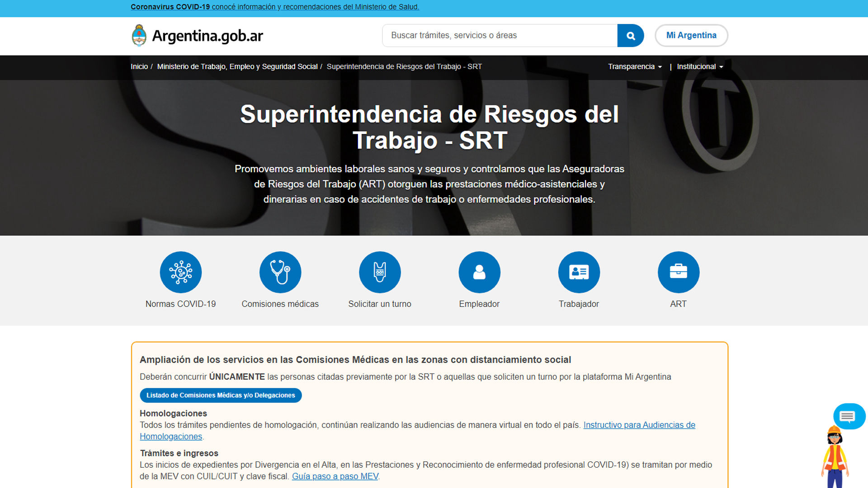Click the ART label text
The image size is (868, 488).
[678, 304]
